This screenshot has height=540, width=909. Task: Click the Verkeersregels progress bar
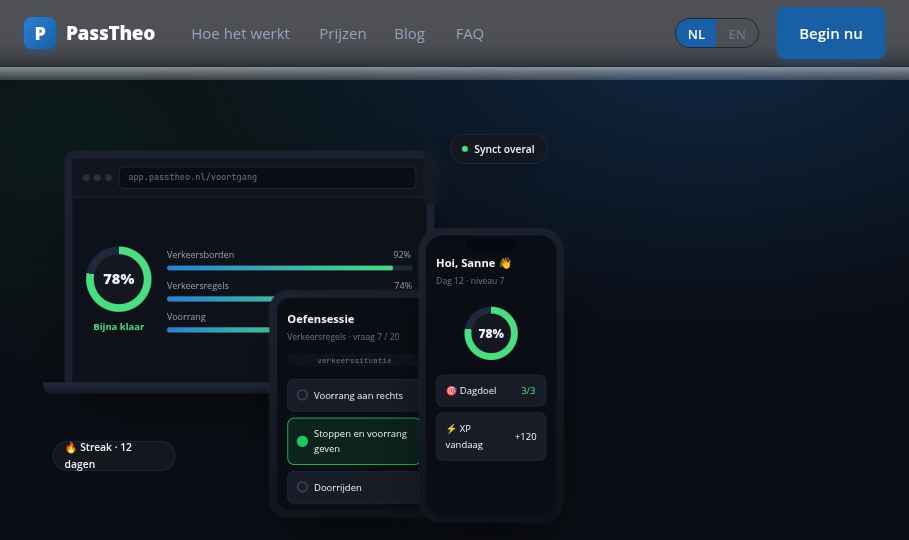click(220, 299)
